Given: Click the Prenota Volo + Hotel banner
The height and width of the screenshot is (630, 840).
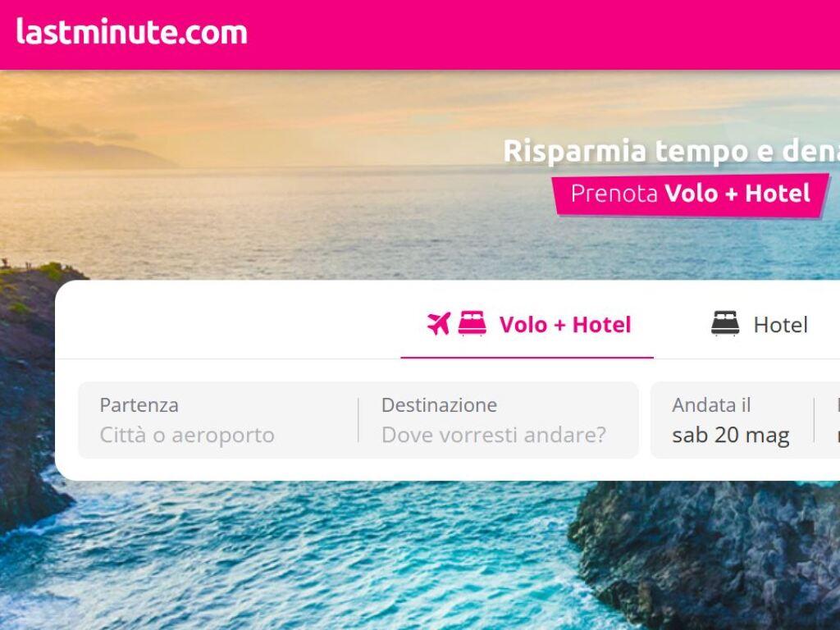Looking at the screenshot, I should point(691,195).
